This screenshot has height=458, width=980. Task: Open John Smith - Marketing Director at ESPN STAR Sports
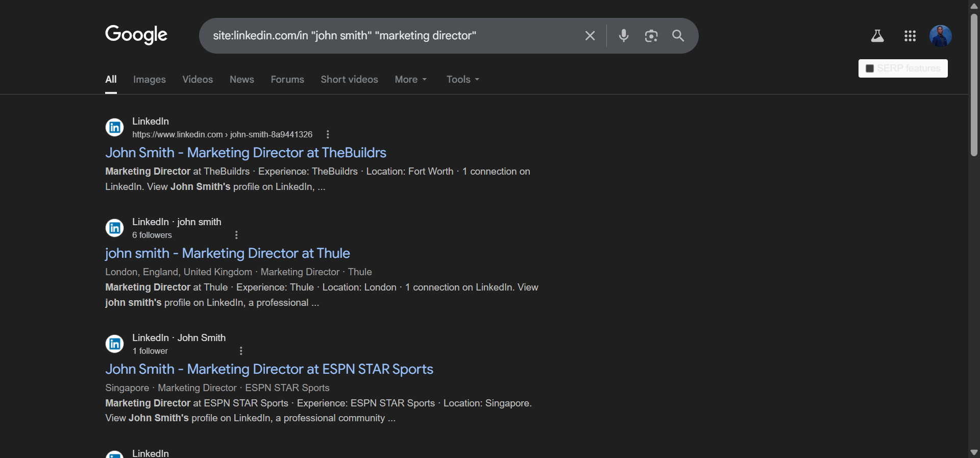(269, 369)
